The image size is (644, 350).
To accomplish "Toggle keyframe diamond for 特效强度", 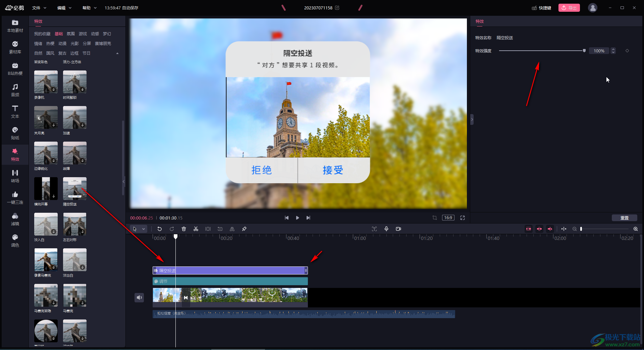I will [x=627, y=51].
